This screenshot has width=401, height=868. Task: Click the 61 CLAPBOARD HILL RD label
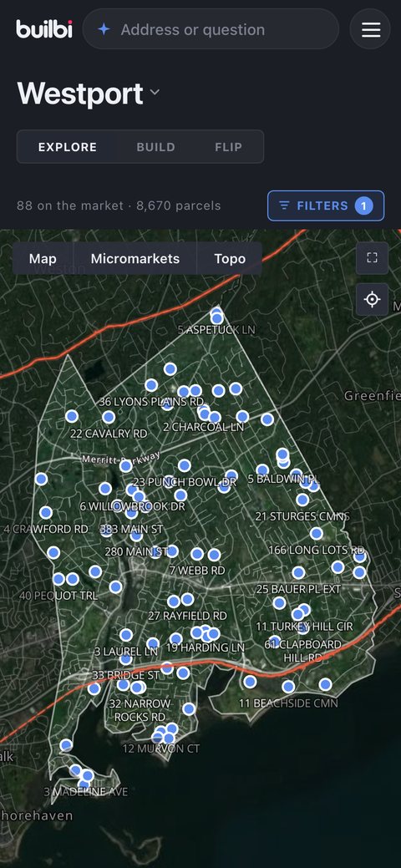click(302, 651)
